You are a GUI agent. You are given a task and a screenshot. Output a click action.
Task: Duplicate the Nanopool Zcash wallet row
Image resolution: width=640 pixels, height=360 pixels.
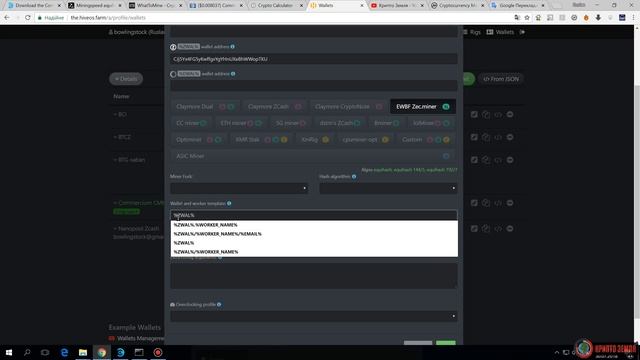point(486,229)
